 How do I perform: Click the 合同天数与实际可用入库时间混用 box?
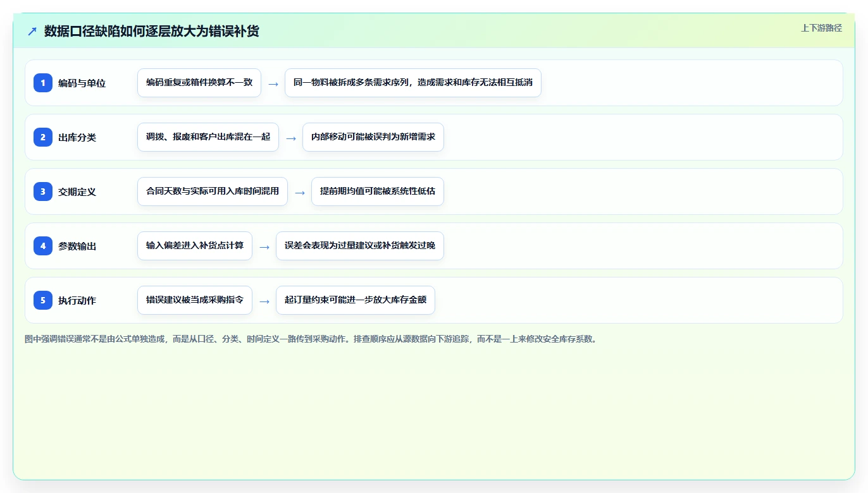click(213, 192)
